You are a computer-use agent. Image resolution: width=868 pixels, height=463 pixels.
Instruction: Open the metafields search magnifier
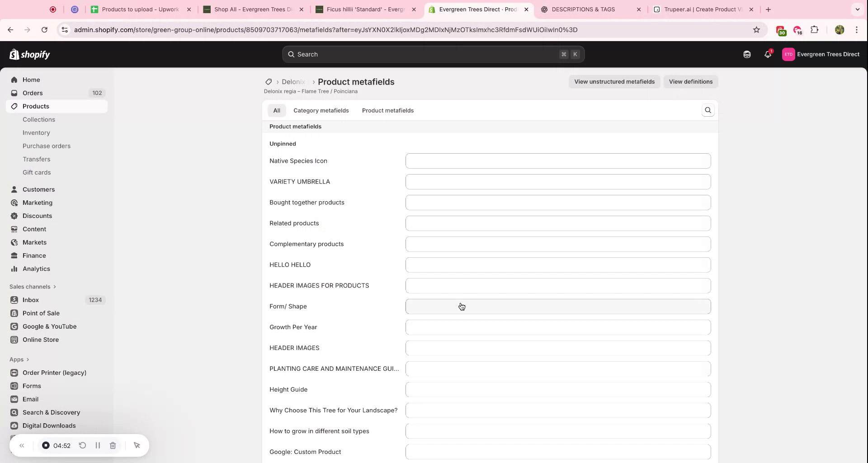click(x=708, y=110)
